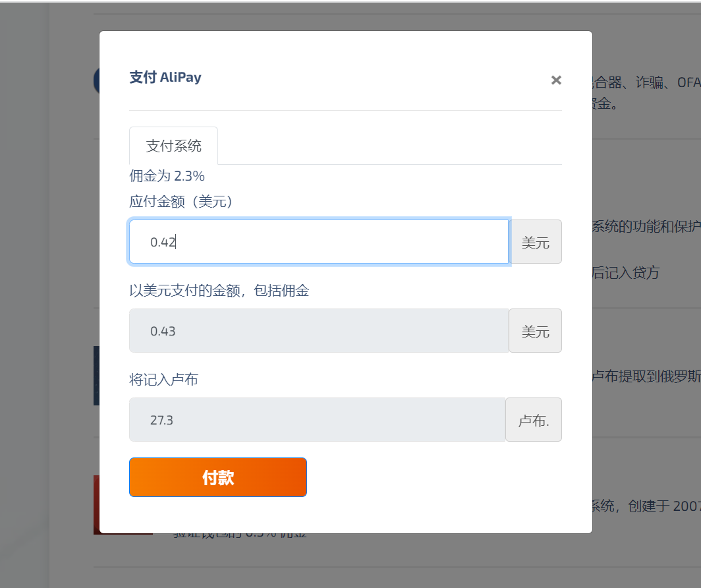Image resolution: width=701 pixels, height=588 pixels.
Task: Click the 美元 addon beside 0.43 field
Action: [x=535, y=331]
